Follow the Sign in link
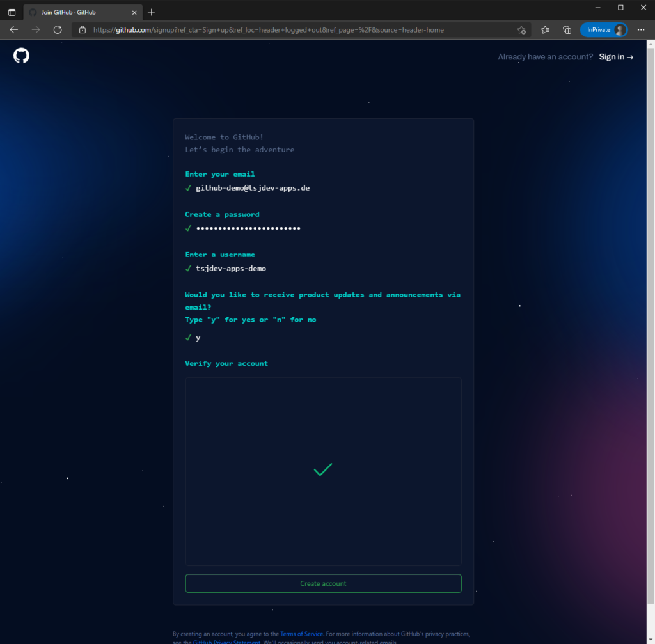This screenshot has width=655, height=644. click(616, 57)
